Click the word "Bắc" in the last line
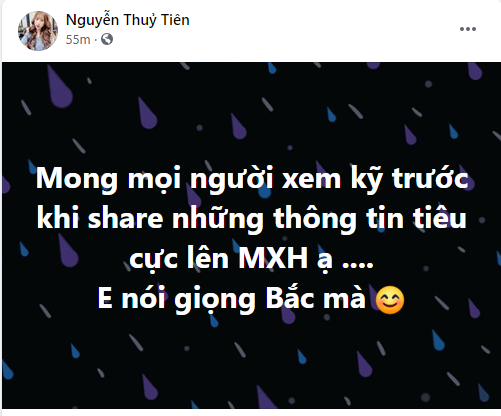Image resolution: width=501 pixels, height=416 pixels. [x=290, y=298]
